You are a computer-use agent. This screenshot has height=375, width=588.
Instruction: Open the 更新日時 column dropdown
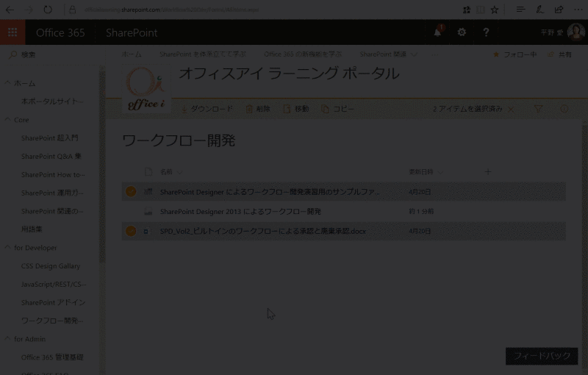[x=426, y=172]
